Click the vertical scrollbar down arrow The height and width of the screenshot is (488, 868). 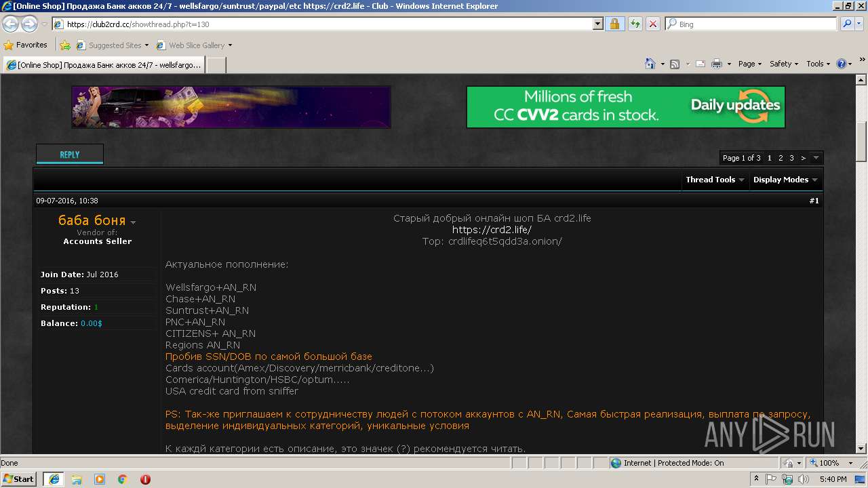[x=861, y=449]
